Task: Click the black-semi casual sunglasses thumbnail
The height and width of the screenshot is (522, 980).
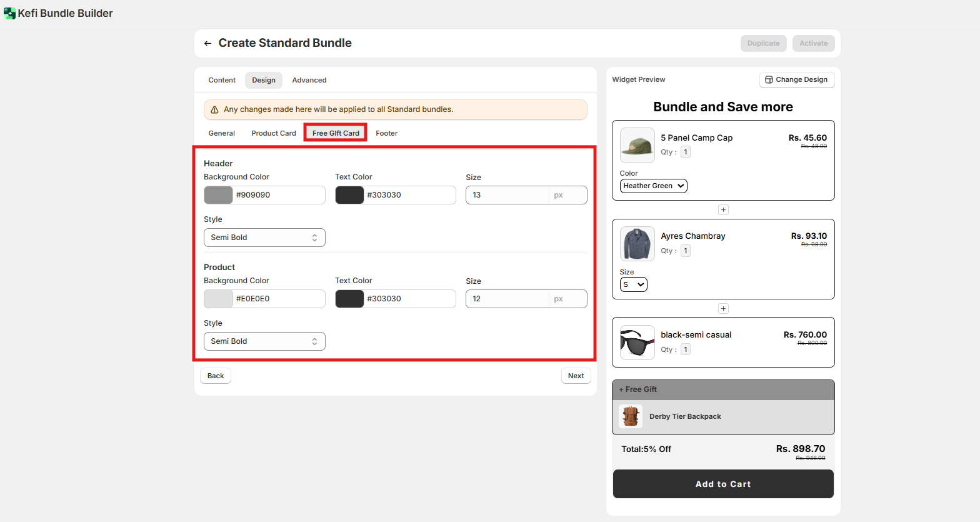Action: click(637, 343)
